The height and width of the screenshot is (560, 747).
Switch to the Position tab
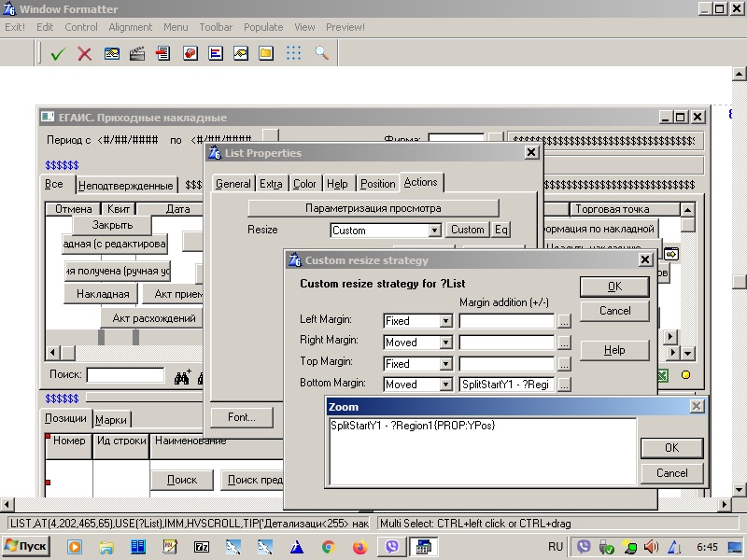[x=377, y=184]
